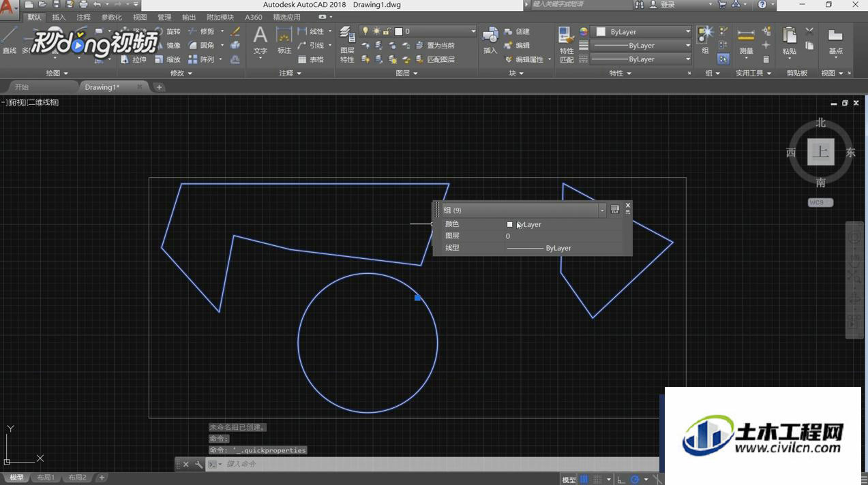The width and height of the screenshot is (868, 485).
Task: Toggle polar tracking in status bar
Action: coord(635,480)
